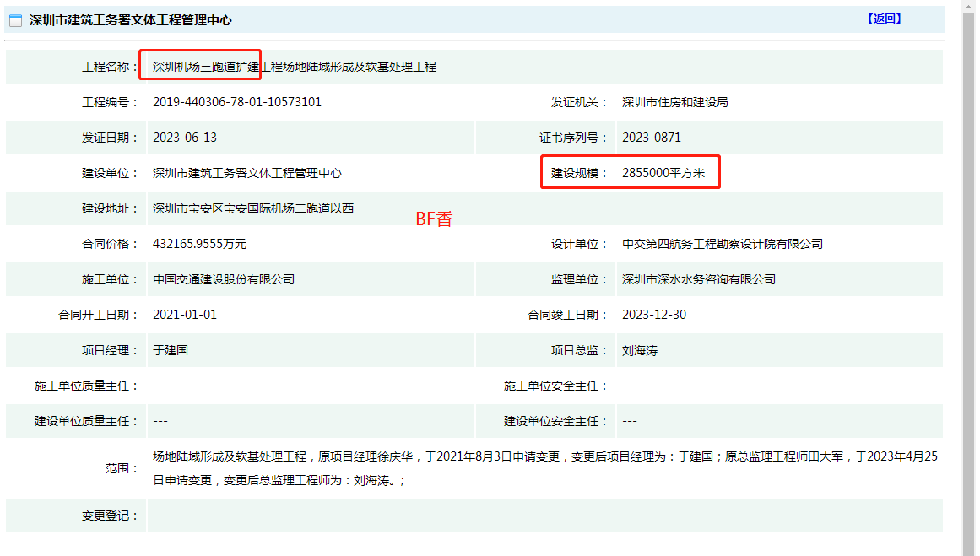Screen dimensions: 980x556
Task: Click the issuing authority 深圳市住房和建设局
Action: point(674,102)
